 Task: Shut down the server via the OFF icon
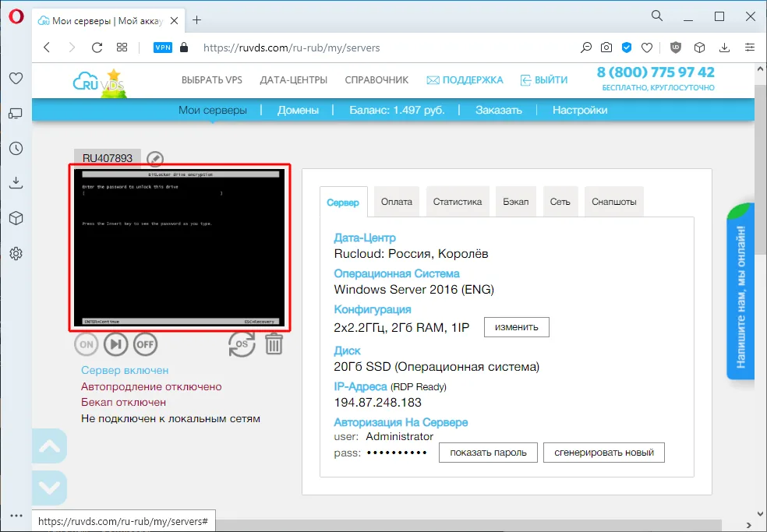point(145,344)
